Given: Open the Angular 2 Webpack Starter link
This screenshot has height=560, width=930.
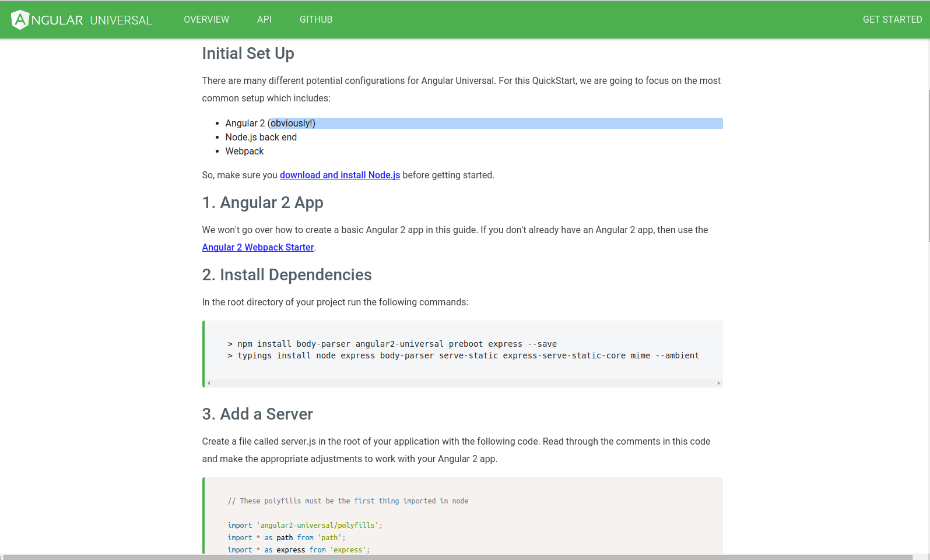Looking at the screenshot, I should (258, 248).
